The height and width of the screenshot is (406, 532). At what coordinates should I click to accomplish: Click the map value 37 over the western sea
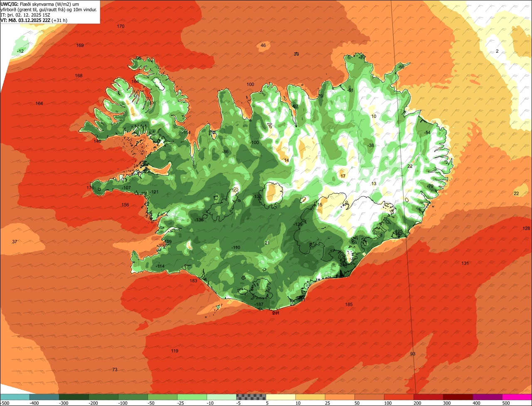coord(15,242)
